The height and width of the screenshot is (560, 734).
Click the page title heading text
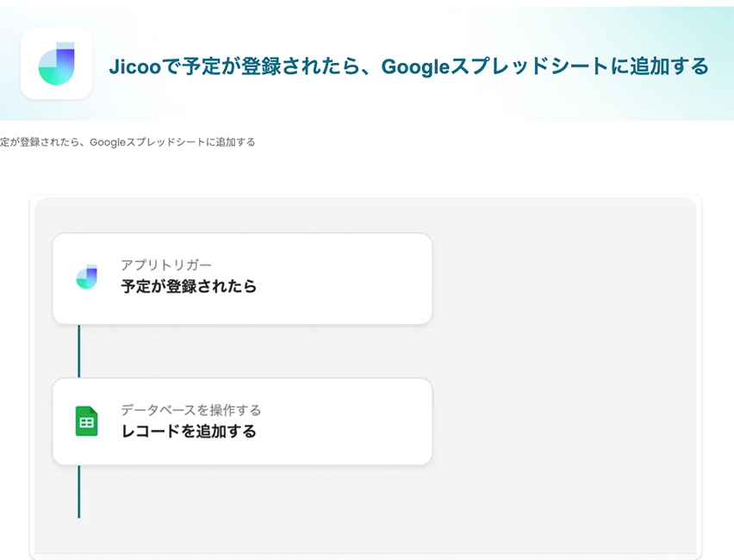[x=408, y=66]
